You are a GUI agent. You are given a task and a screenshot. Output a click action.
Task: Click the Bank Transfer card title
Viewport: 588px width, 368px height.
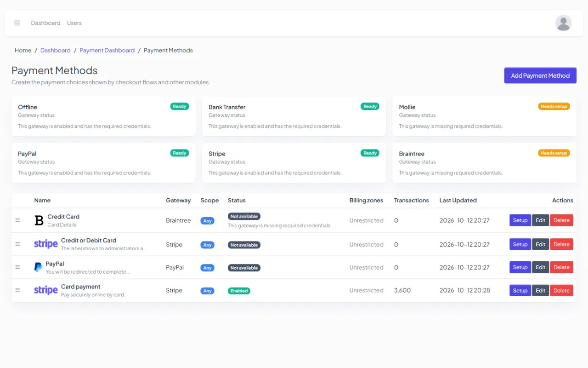point(227,107)
